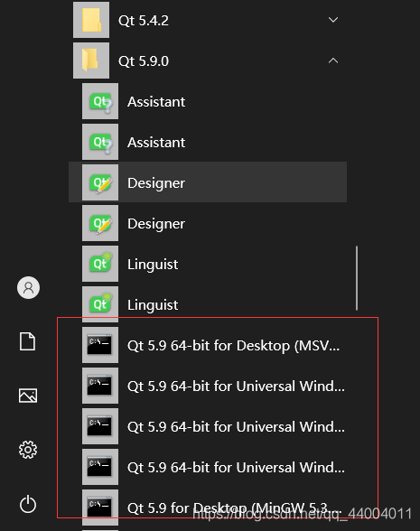The width and height of the screenshot is (420, 531).
Task: Expand the Qt 5.4.2 group chevron
Action: pos(333,20)
